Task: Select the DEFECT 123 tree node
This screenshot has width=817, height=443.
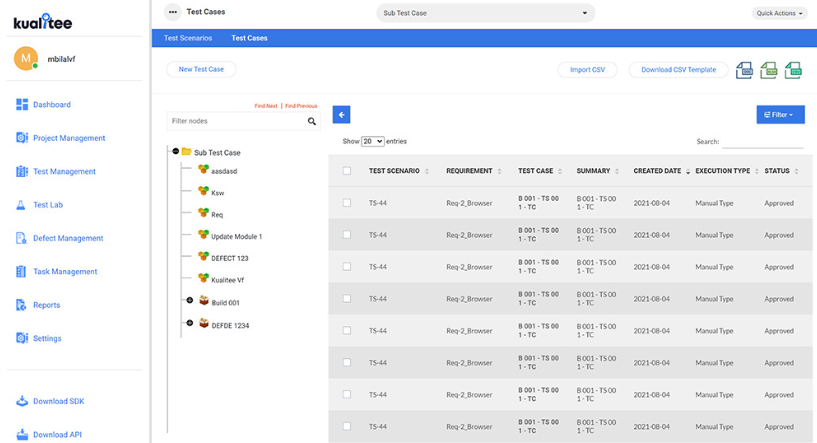Action: tap(229, 259)
